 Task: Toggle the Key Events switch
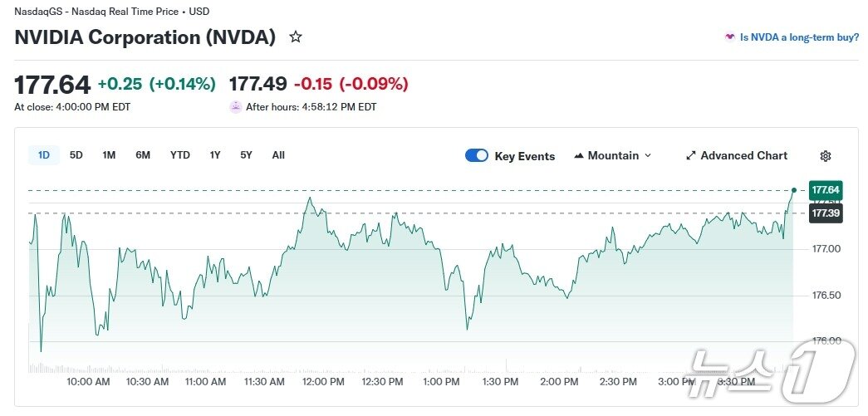coord(477,155)
